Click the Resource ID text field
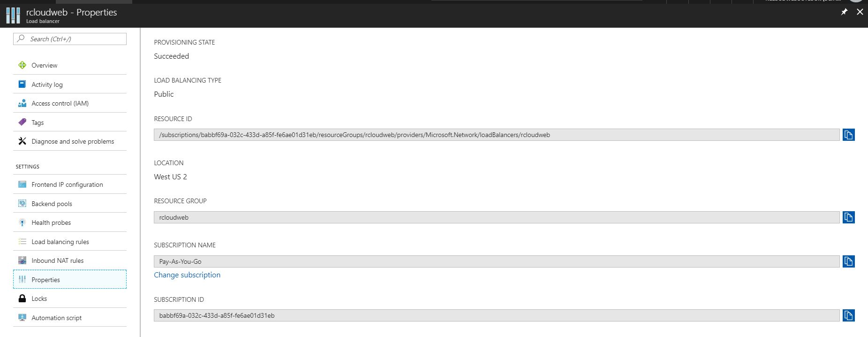Viewport: 868px width, 337px height. click(x=497, y=135)
